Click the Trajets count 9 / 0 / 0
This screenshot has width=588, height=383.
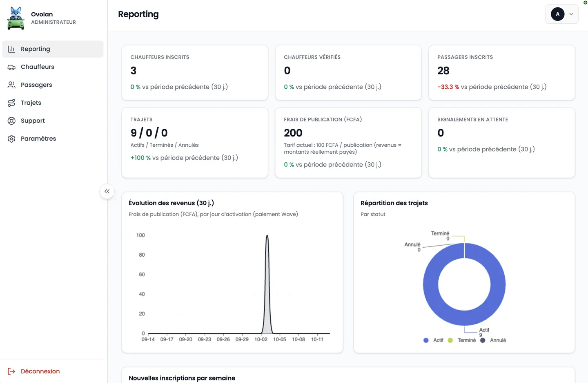pyautogui.click(x=149, y=133)
